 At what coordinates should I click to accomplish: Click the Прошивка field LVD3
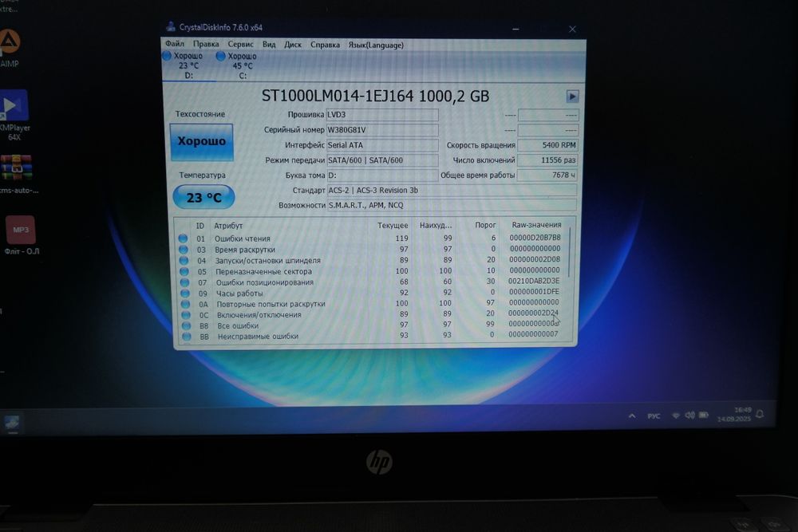point(381,115)
